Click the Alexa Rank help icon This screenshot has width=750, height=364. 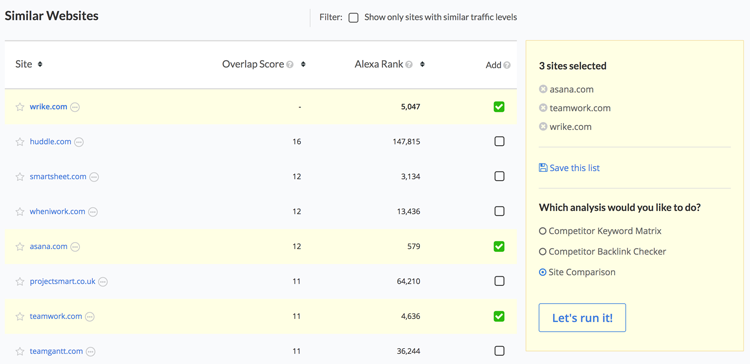click(409, 65)
